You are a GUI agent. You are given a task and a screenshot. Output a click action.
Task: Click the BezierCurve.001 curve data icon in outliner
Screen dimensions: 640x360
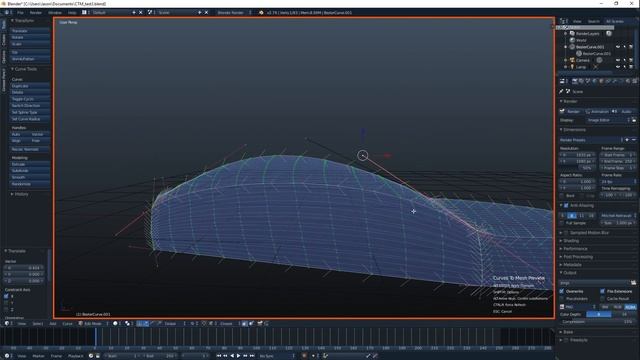pos(579,53)
